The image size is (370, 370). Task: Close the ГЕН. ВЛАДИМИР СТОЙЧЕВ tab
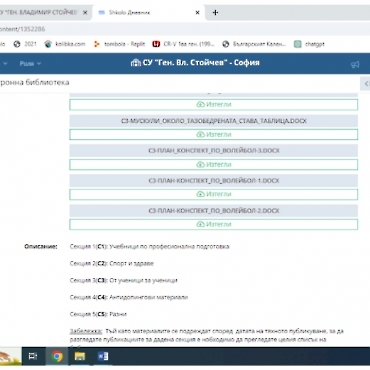click(x=85, y=13)
